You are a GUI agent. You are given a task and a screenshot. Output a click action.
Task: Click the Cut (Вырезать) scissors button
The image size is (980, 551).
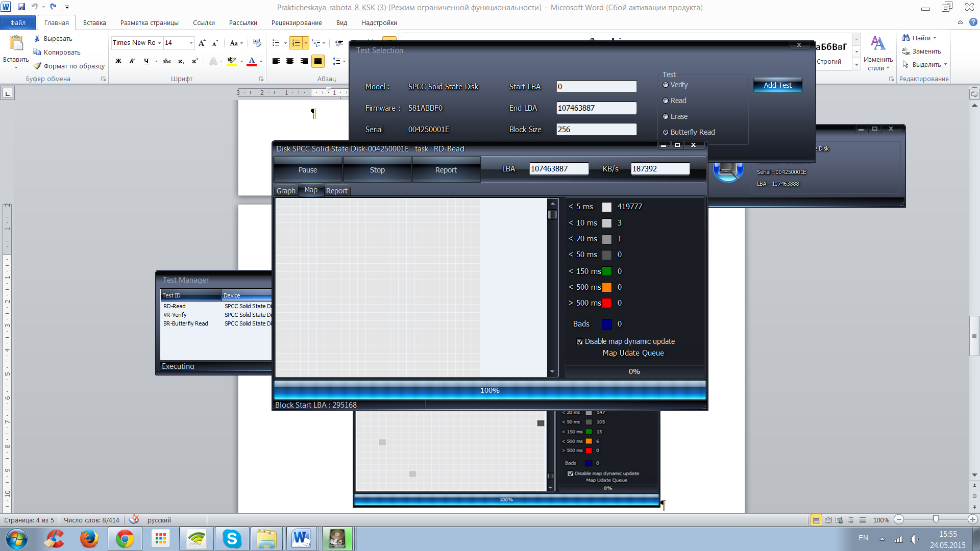tap(53, 39)
